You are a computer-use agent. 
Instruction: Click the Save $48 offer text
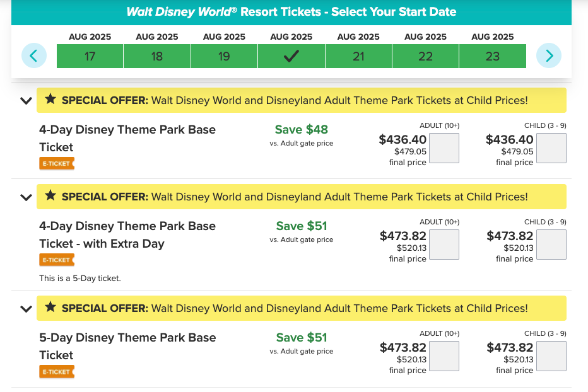point(301,129)
